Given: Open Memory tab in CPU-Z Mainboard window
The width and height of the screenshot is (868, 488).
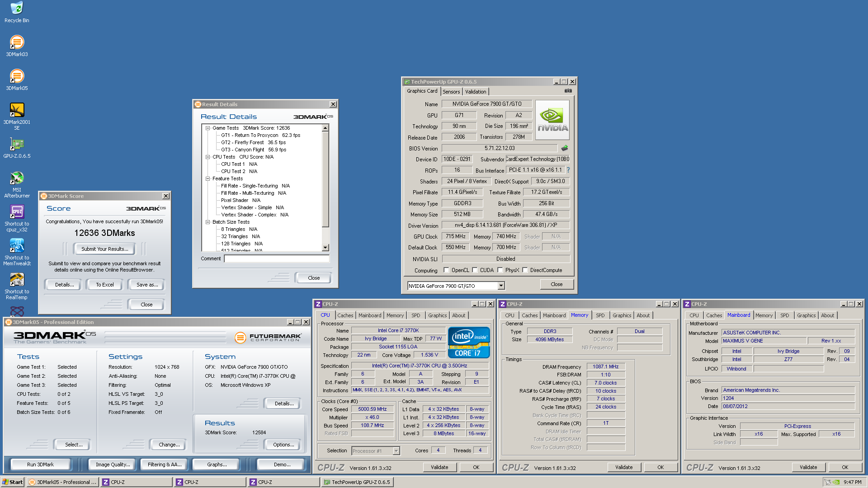Looking at the screenshot, I should point(764,315).
